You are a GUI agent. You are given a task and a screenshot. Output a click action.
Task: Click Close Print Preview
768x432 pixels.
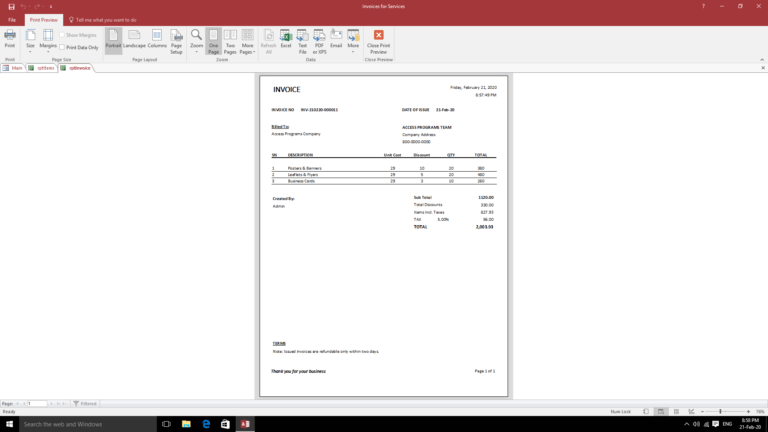pos(379,41)
